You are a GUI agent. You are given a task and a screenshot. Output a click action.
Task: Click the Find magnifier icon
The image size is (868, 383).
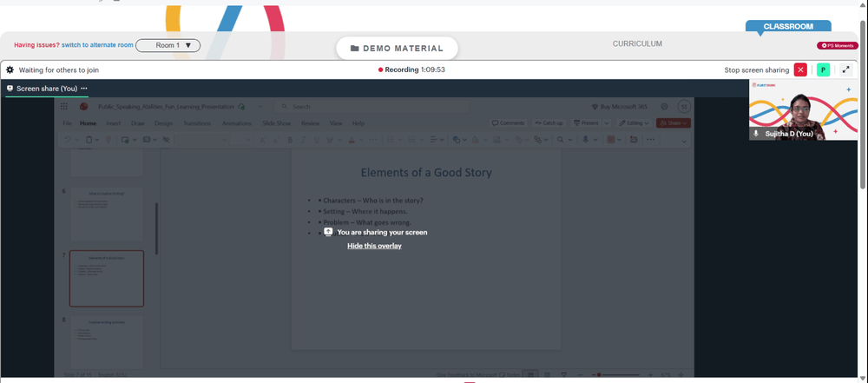coord(560,140)
